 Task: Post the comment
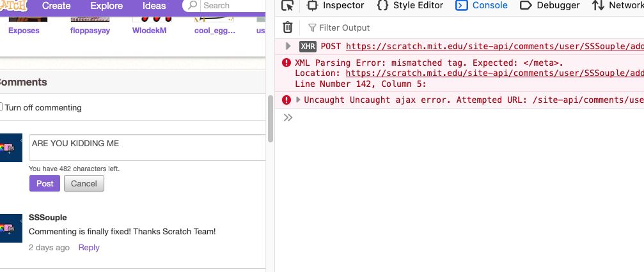[x=45, y=183]
